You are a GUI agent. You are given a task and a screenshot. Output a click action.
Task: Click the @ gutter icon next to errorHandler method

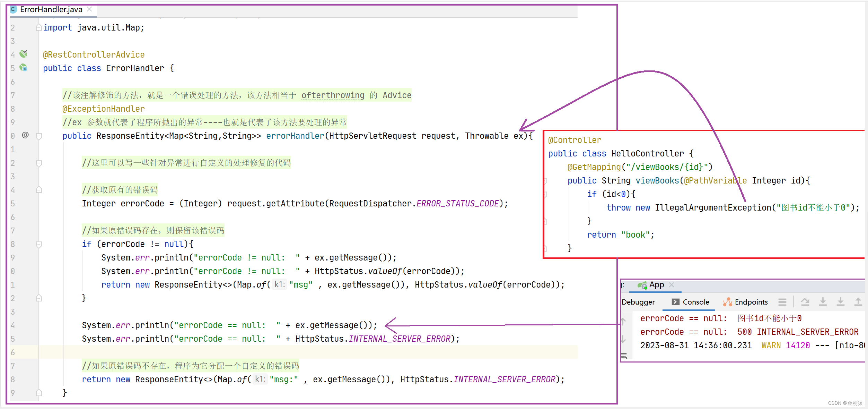[x=25, y=135]
